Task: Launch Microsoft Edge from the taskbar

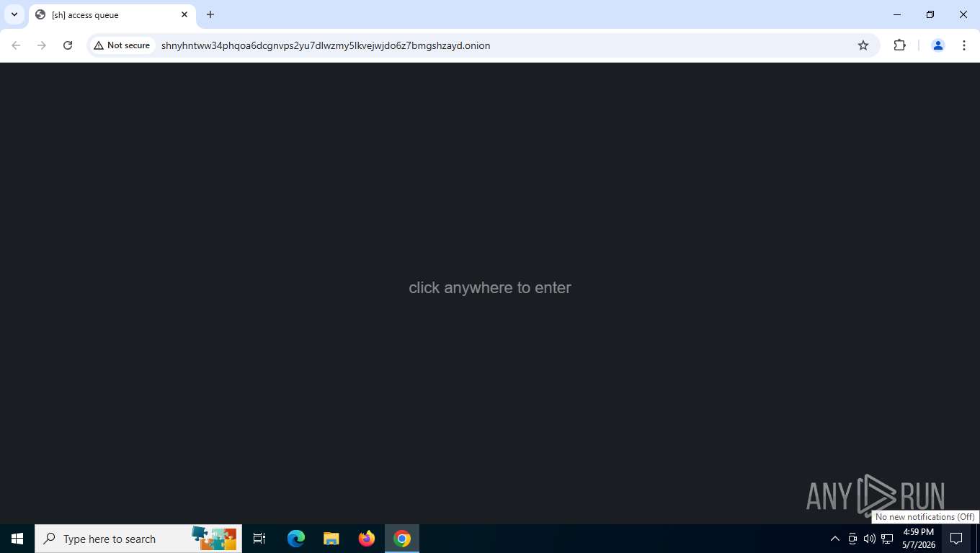Action: click(x=296, y=539)
